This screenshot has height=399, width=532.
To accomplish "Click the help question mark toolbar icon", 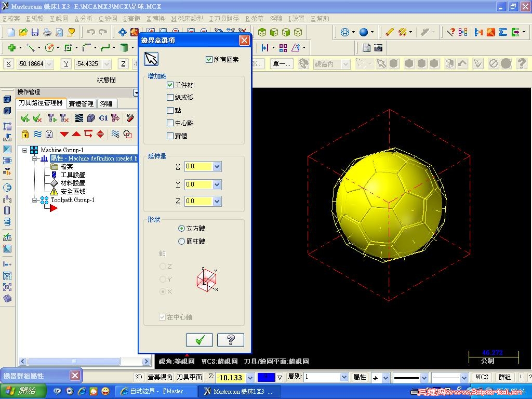I will (x=522, y=63).
